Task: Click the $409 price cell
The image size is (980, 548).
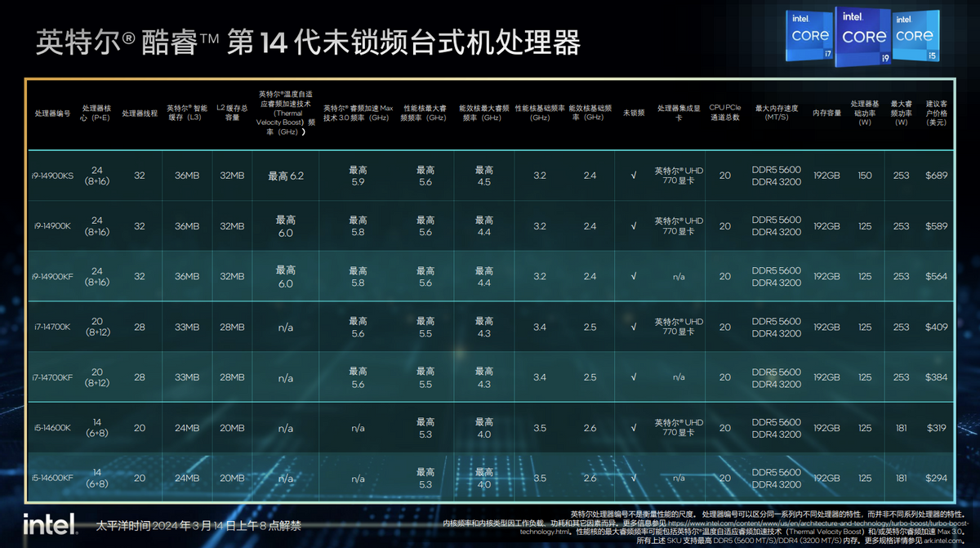Action: [x=936, y=327]
